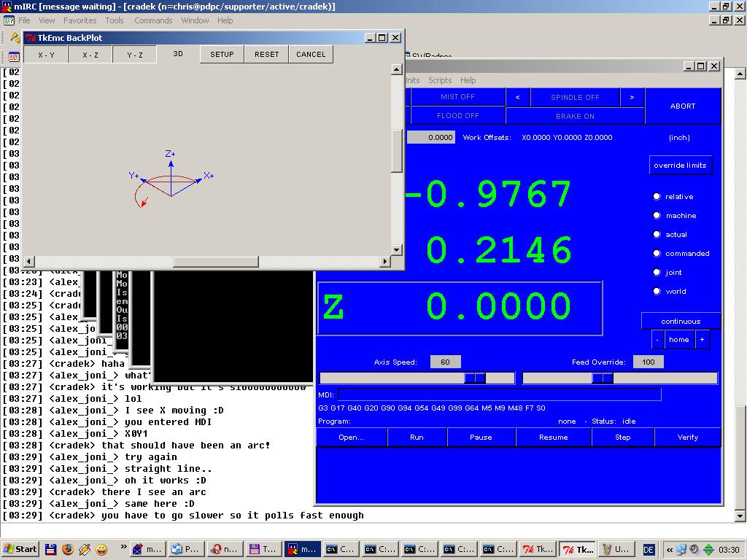
Task: Click the MDI command input field
Action: click(499, 394)
